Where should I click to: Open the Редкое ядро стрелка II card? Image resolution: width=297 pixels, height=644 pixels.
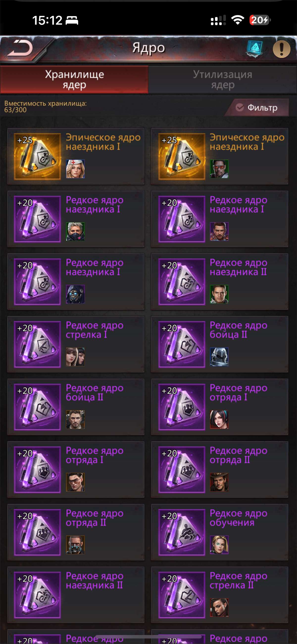tap(220, 595)
